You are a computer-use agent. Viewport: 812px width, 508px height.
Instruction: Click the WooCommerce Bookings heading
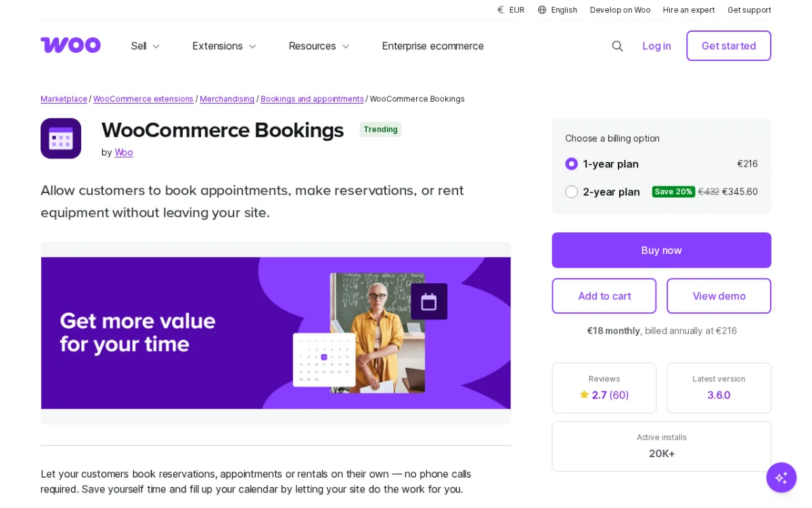223,130
